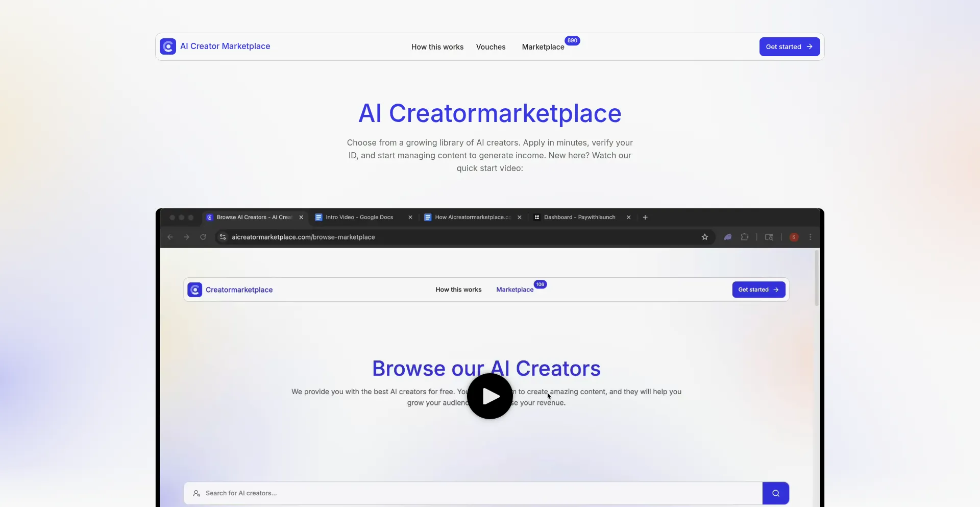Click the scrollbar in the video preview

tap(817, 278)
